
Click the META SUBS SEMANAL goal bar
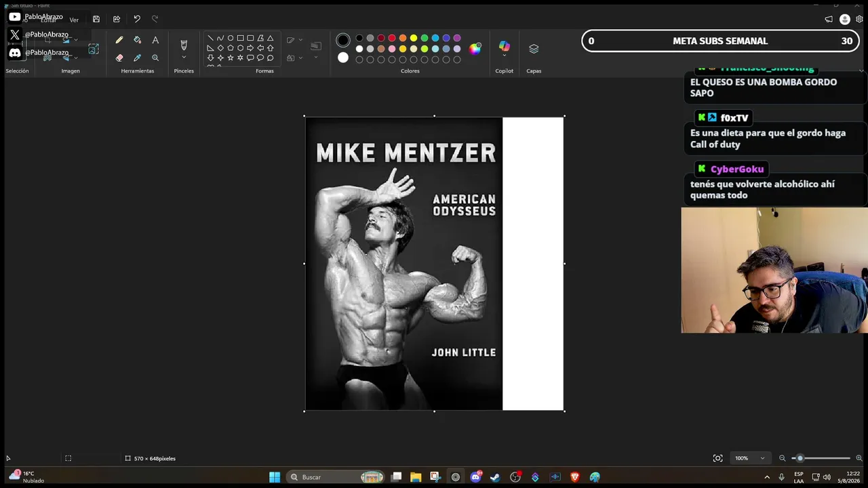tap(721, 41)
